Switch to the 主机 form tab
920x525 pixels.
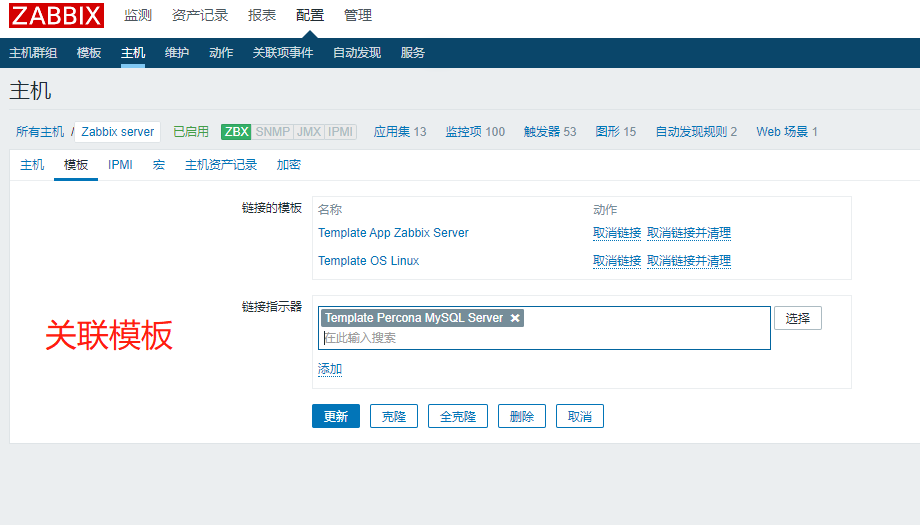32,165
